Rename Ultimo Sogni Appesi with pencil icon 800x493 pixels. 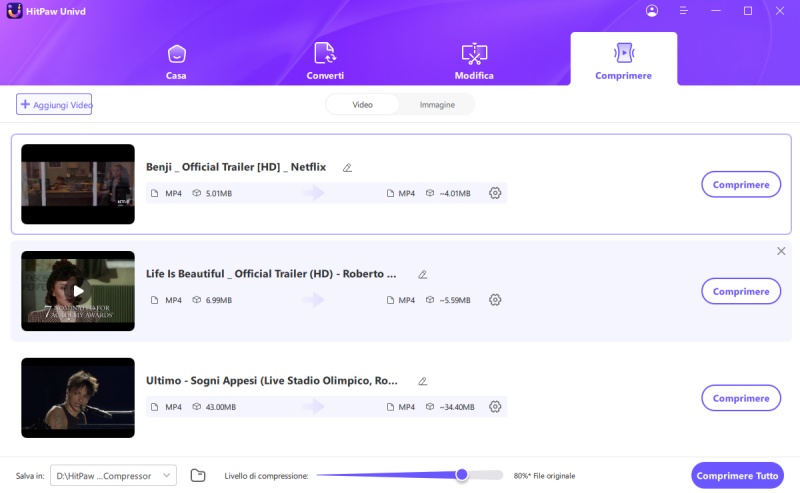point(422,381)
